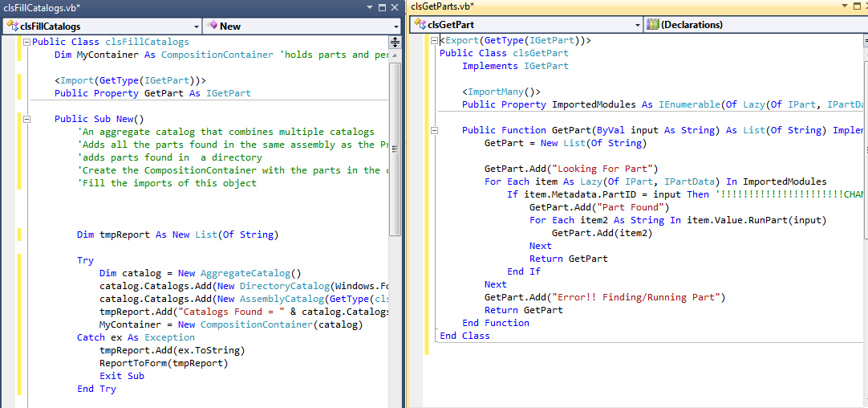Screen dimensions: 868x408
Task: Click 'MyContainer = New CompositionContainer(catalog)' line
Action: [x=231, y=324]
